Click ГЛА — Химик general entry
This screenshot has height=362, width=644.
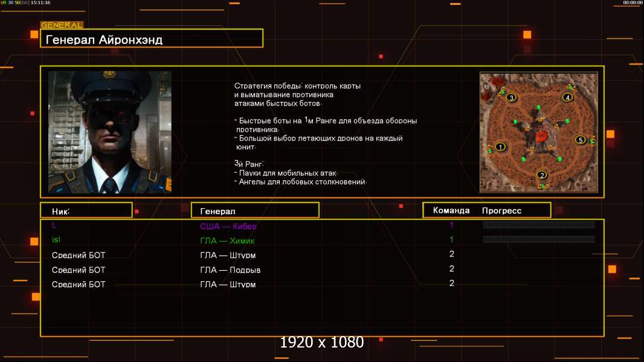coord(227,241)
